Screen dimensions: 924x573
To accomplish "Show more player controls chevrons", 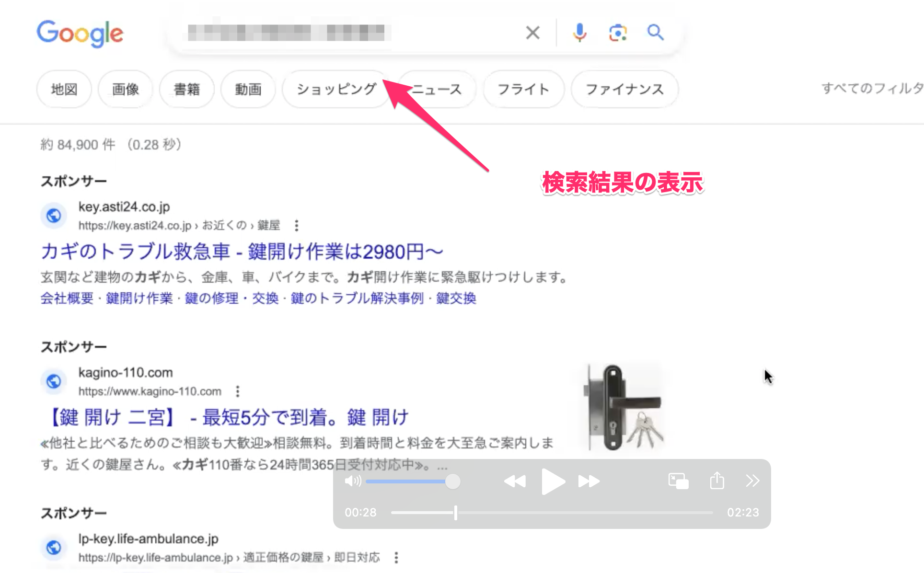I will tap(752, 481).
